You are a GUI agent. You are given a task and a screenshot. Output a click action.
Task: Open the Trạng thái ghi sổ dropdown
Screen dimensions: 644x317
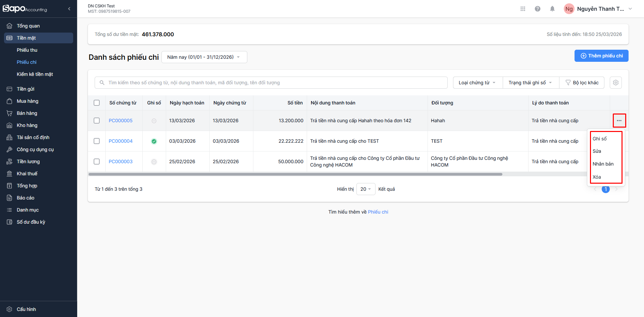point(530,83)
